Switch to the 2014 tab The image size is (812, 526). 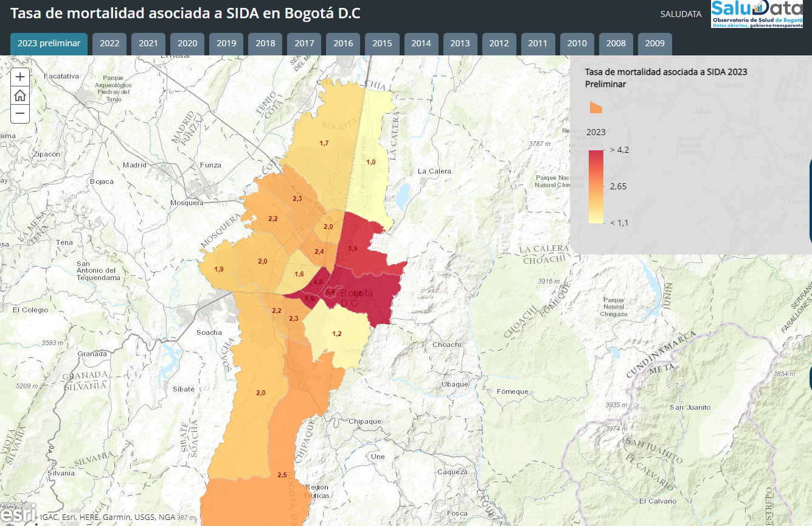421,44
